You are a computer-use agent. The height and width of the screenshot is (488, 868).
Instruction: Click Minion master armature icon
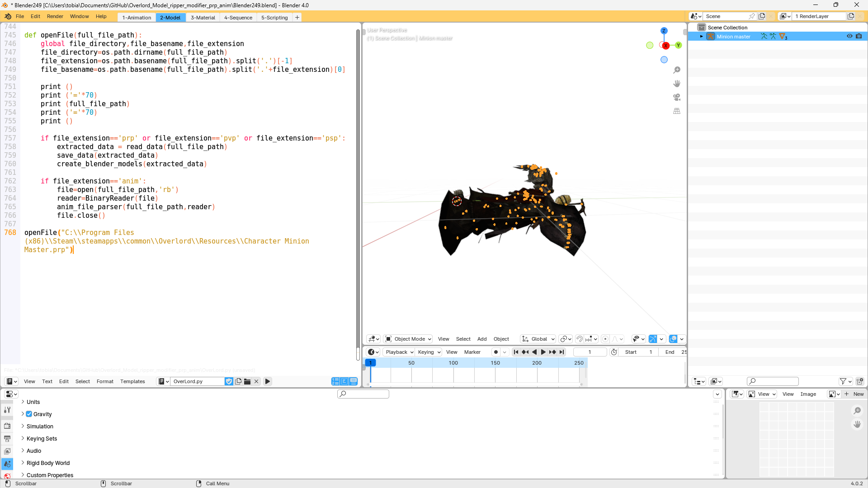tap(711, 37)
